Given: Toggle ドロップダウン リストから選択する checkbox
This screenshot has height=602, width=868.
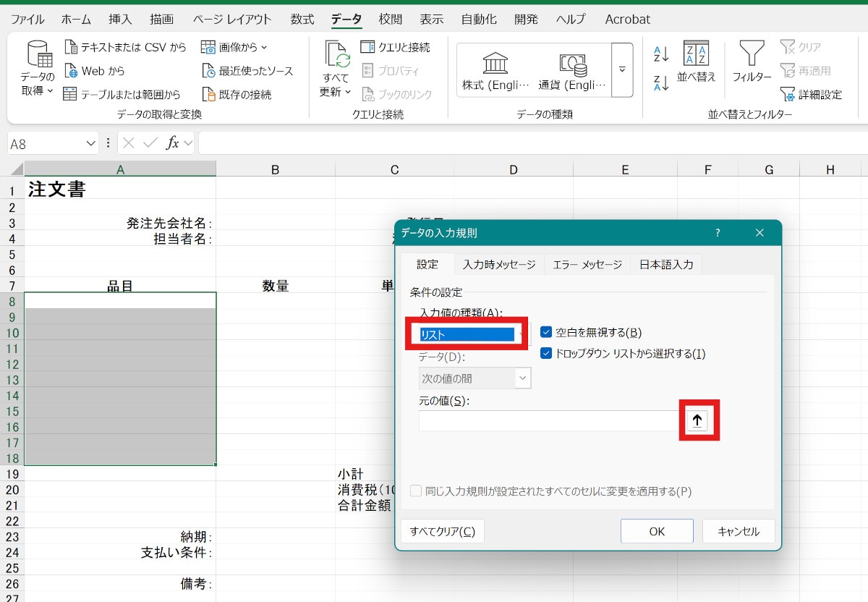Looking at the screenshot, I should click(546, 354).
